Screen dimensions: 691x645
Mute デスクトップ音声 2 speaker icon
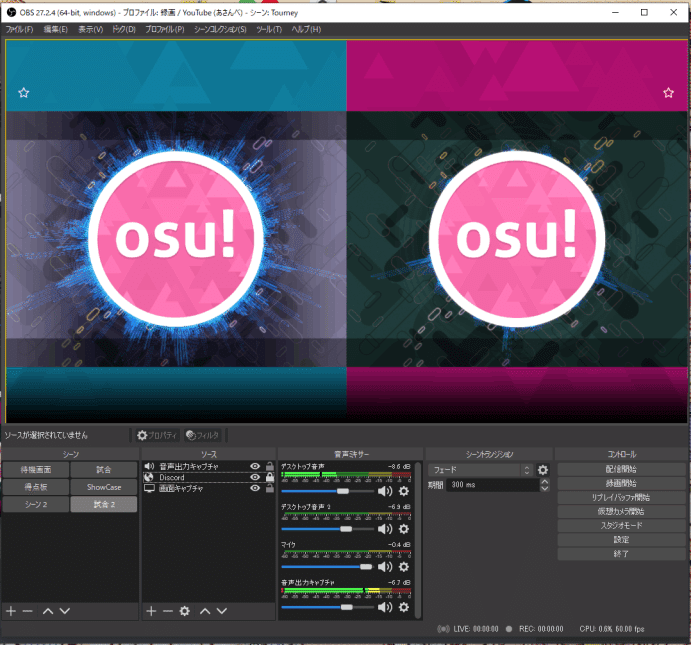385,529
